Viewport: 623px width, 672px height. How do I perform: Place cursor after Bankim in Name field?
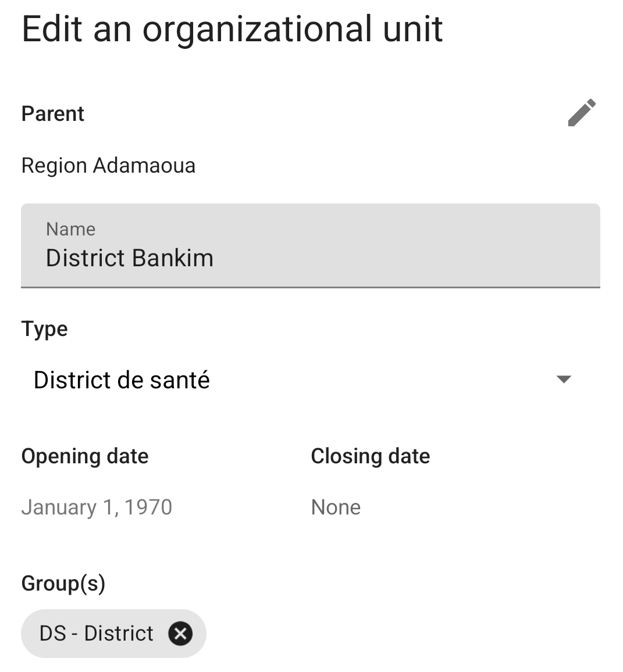click(215, 258)
